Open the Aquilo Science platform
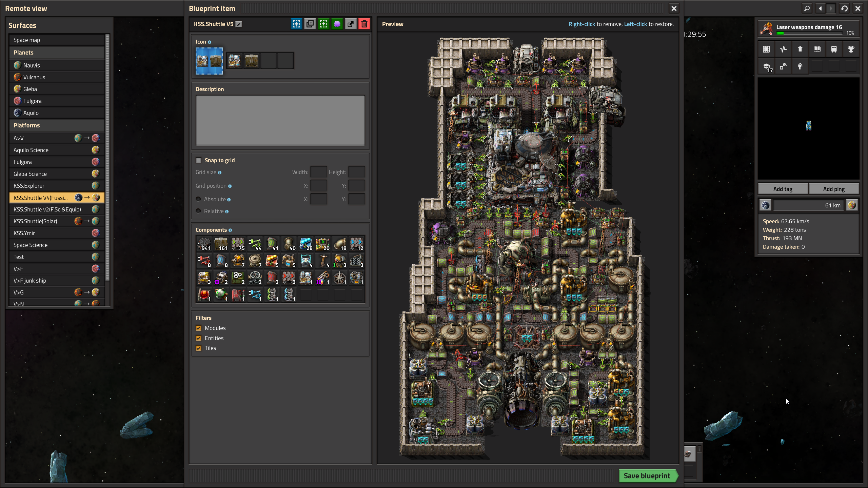This screenshot has height=488, width=868. pyautogui.click(x=57, y=150)
